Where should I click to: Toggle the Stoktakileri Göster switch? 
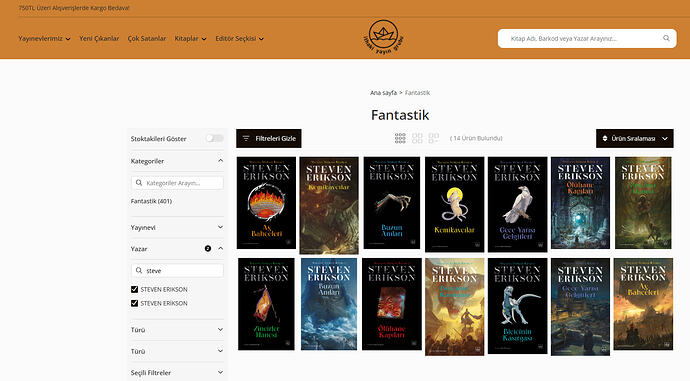[x=214, y=138]
